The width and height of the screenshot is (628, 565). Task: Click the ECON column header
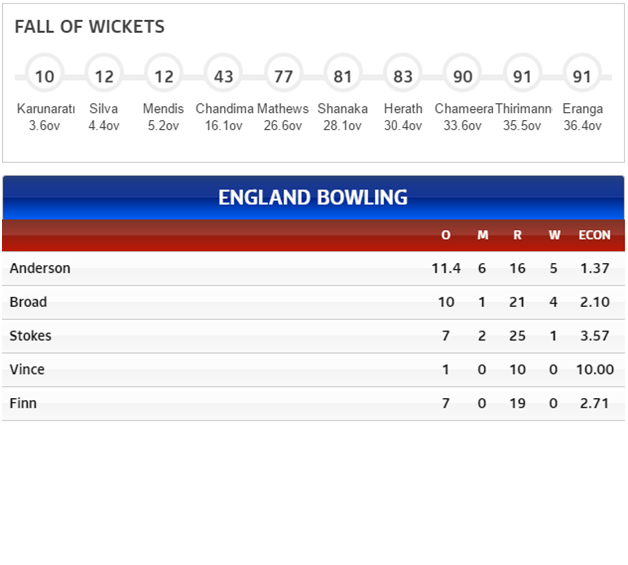594,235
